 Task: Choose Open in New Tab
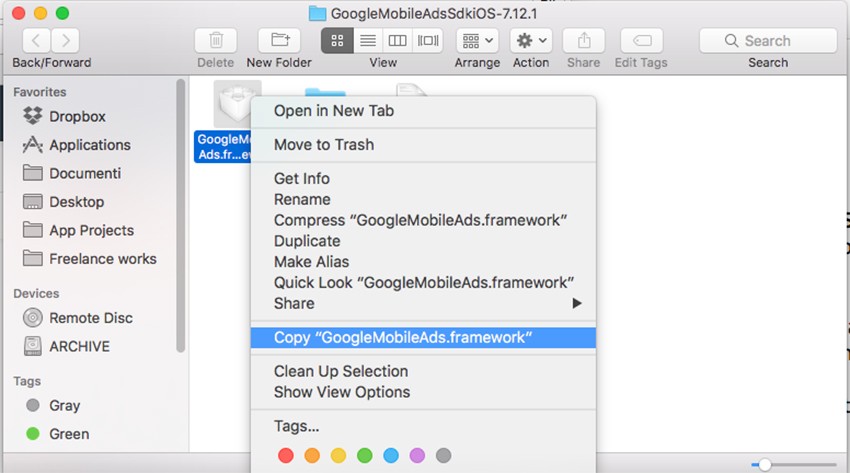tap(423, 111)
